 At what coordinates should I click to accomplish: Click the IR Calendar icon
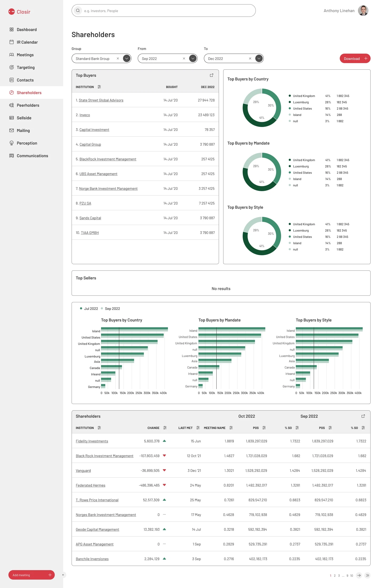(12, 42)
